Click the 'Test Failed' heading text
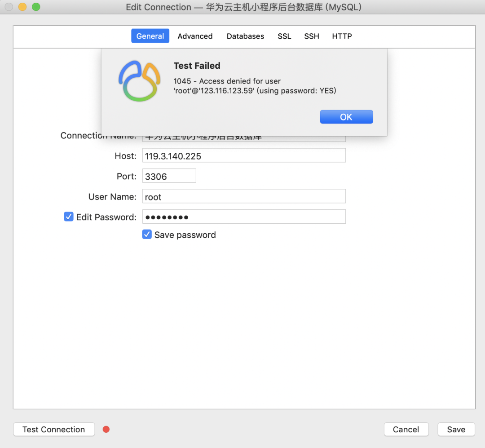The height and width of the screenshot is (448, 485). 197,66
